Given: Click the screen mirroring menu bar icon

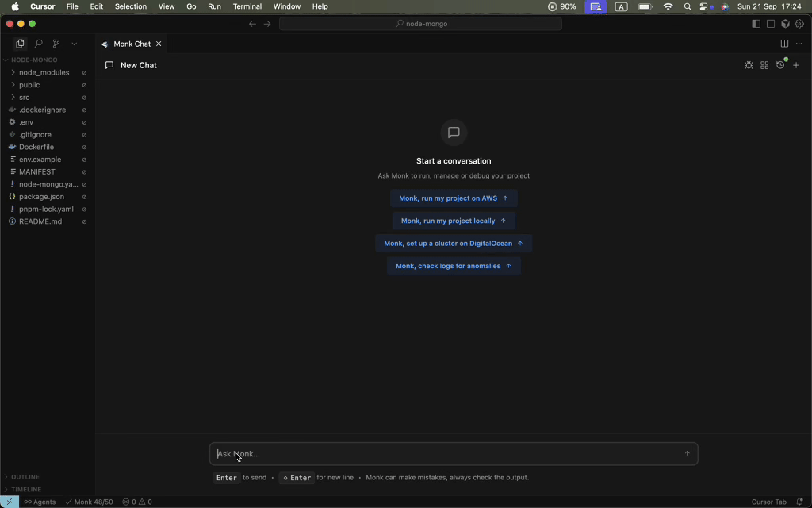Looking at the screenshot, I should 596,6.
